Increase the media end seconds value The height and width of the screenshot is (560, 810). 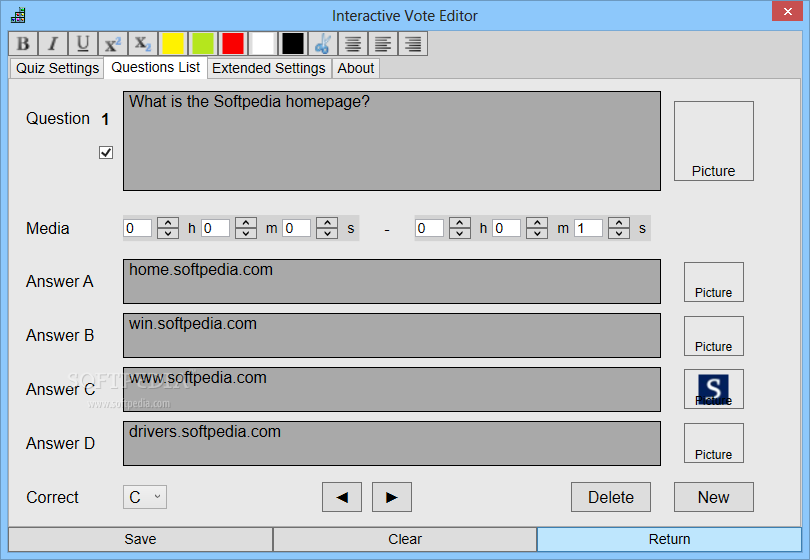click(x=619, y=223)
